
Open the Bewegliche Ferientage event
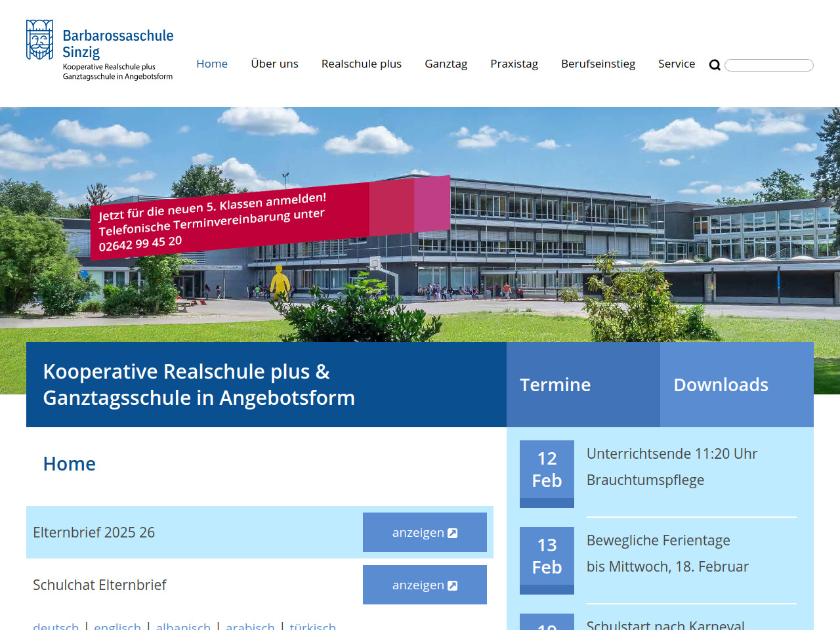pos(658,541)
